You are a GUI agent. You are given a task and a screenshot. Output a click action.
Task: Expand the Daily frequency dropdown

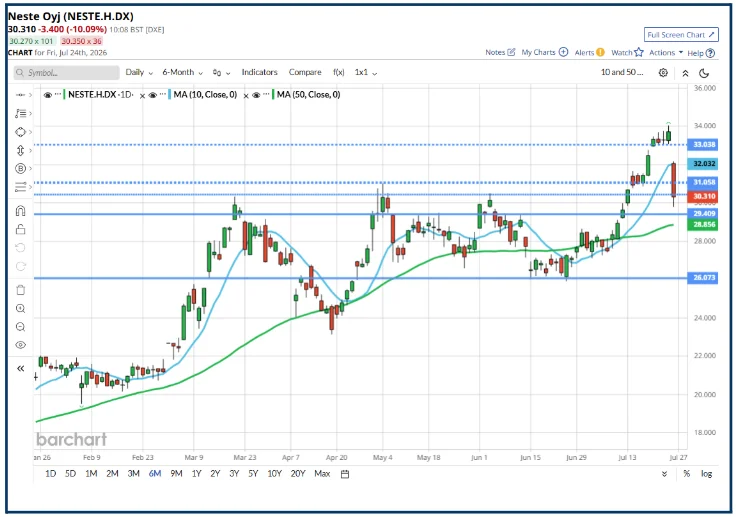pos(139,72)
